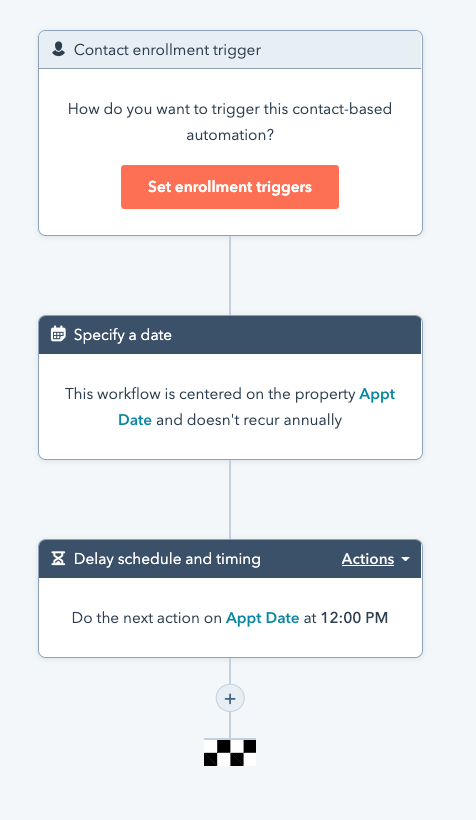Screen dimensions: 476x820
Task: Click the hourglass icon for delay timing
Action: pyautogui.click(x=58, y=559)
